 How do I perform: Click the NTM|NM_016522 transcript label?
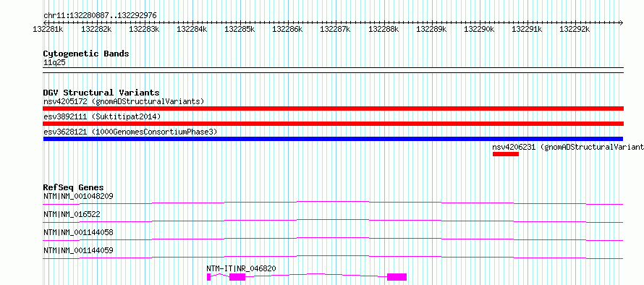pos(72,214)
